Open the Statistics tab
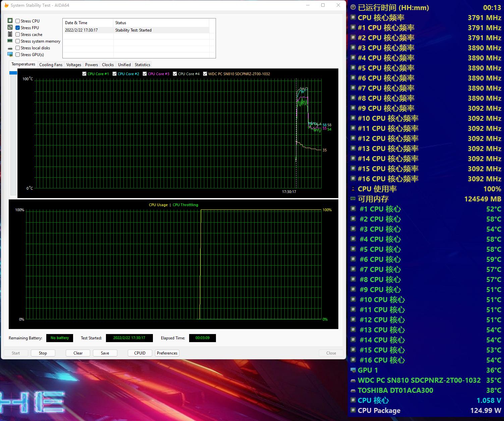 [x=142, y=65]
